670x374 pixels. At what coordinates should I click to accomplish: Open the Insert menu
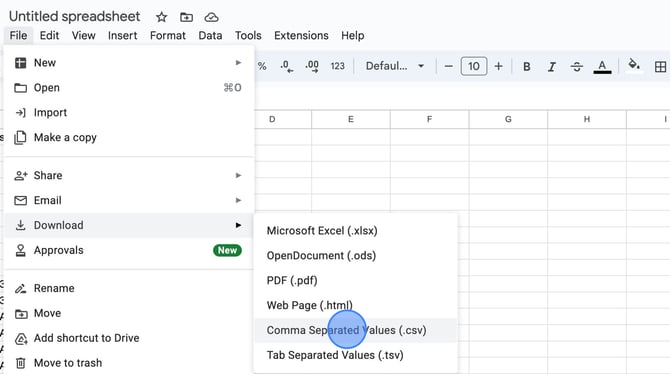(x=122, y=35)
